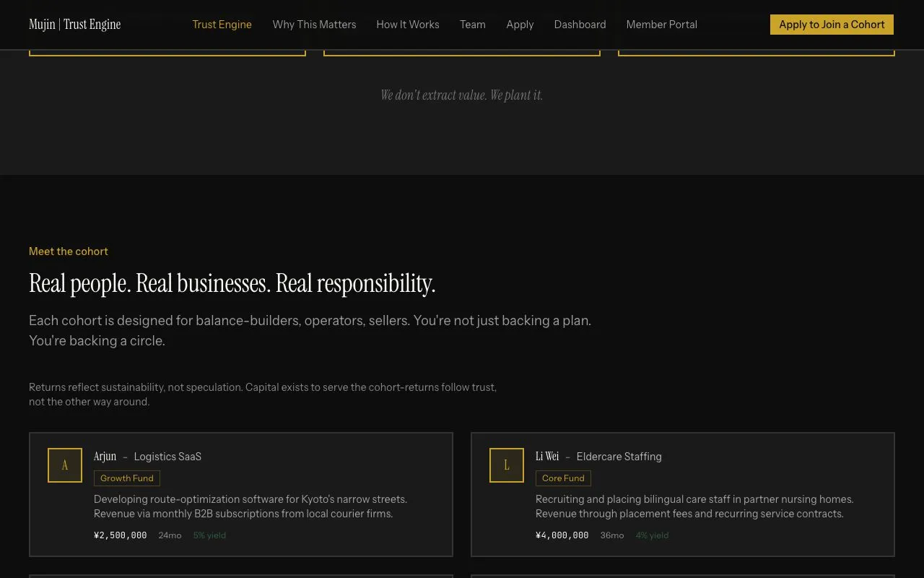Visit the Member Portal

(x=661, y=25)
